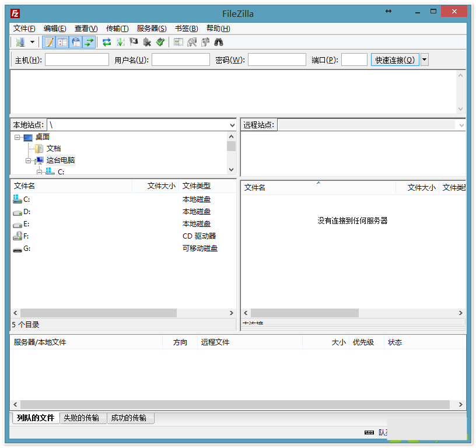The image size is (476, 448).
Task: Click the cancel current operation icon
Action: [134, 42]
